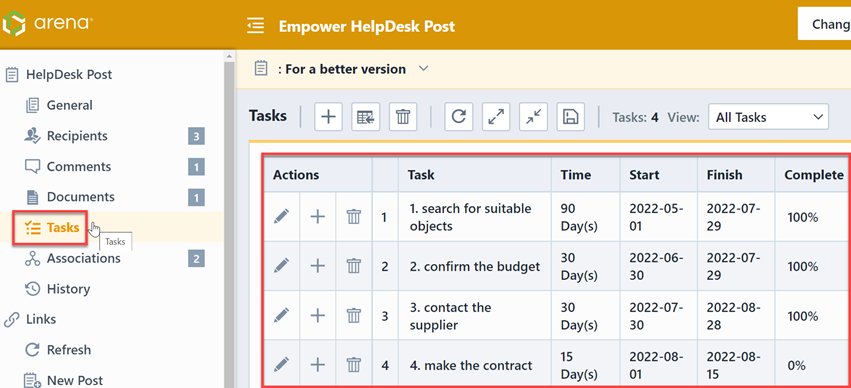Image resolution: width=851 pixels, height=388 pixels.
Task: Edit task '2. confirm the budget' using the pencil icon
Action: tap(281, 266)
